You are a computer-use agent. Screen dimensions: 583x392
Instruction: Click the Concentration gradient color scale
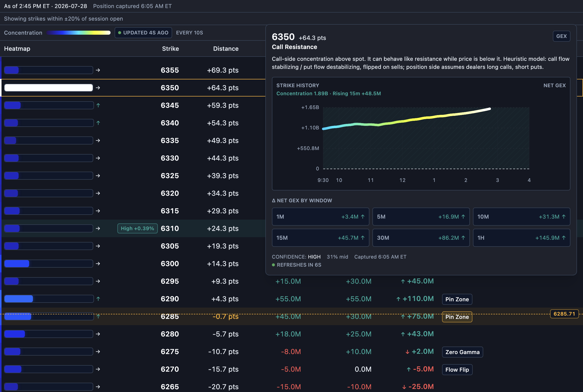pyautogui.click(x=78, y=33)
